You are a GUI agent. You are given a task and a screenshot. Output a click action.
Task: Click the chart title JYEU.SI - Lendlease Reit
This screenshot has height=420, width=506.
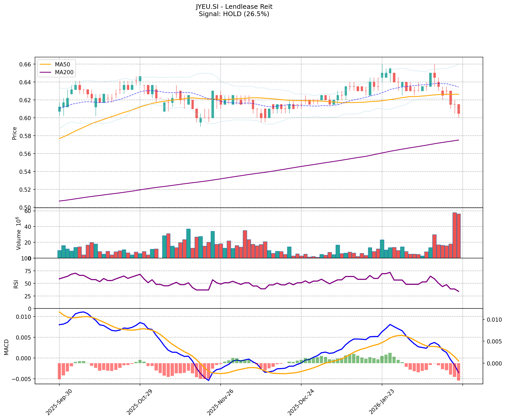click(x=234, y=6)
